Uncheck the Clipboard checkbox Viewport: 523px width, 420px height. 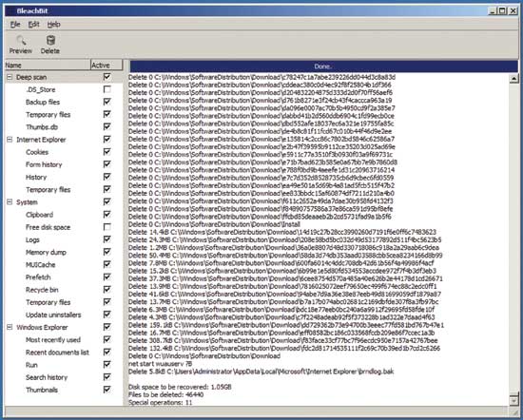[107, 215]
